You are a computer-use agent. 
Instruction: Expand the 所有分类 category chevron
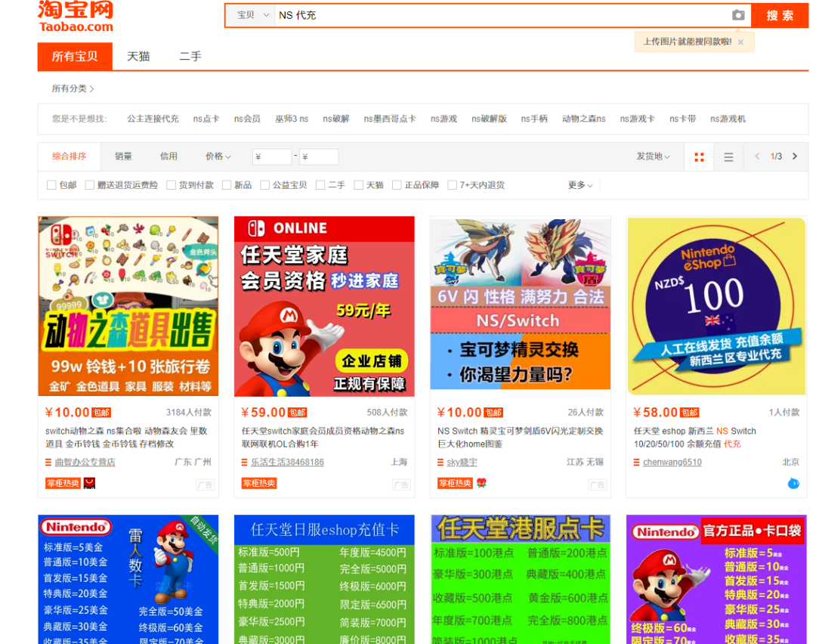[x=92, y=89]
